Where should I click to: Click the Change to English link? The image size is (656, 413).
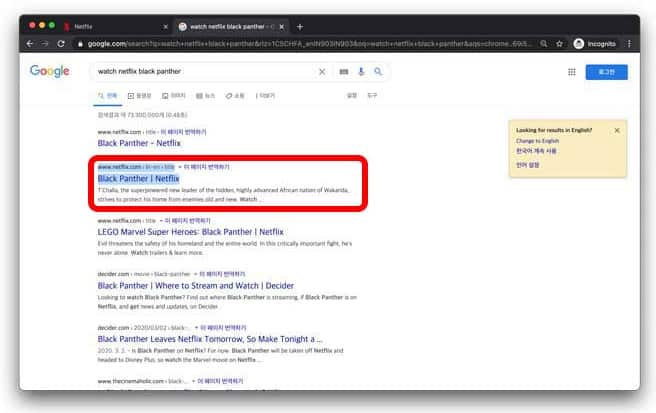[x=537, y=141]
